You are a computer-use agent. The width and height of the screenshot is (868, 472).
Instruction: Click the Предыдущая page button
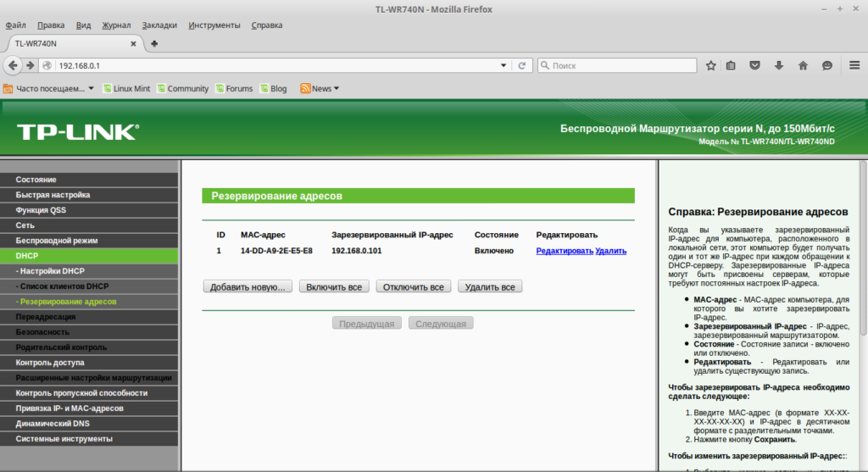[366, 323]
